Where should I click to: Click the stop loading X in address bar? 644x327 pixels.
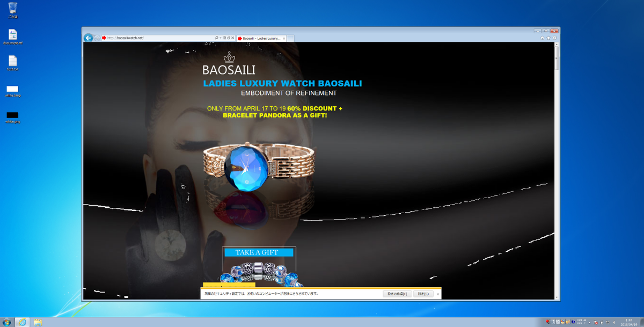coord(233,38)
